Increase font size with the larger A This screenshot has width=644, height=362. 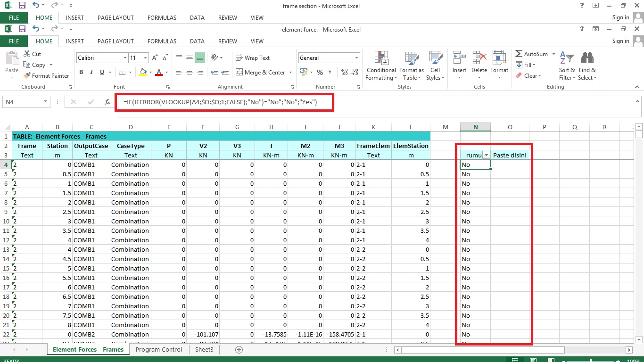coord(155,58)
